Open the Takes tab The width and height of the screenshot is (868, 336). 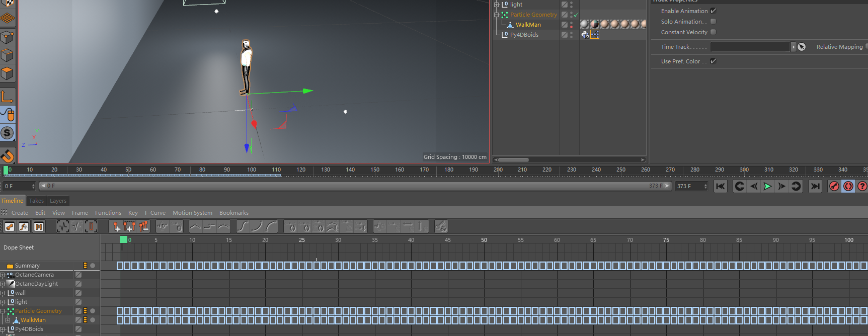36,201
